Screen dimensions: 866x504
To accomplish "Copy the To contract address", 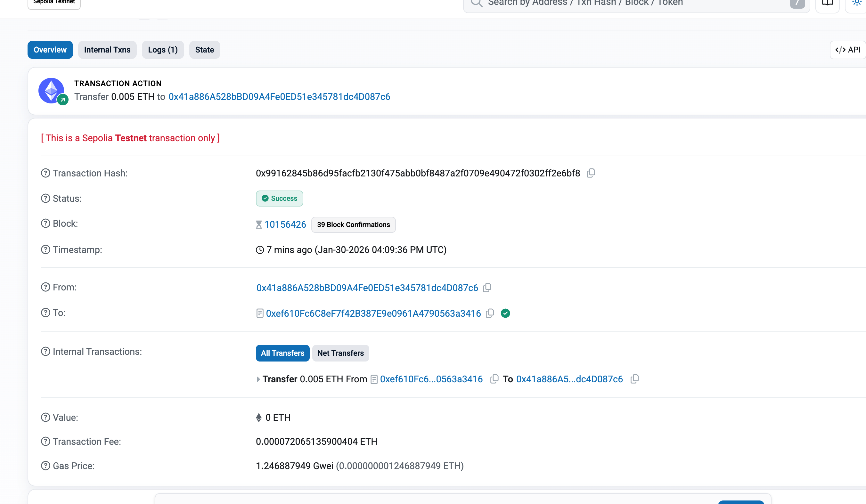I will [490, 313].
